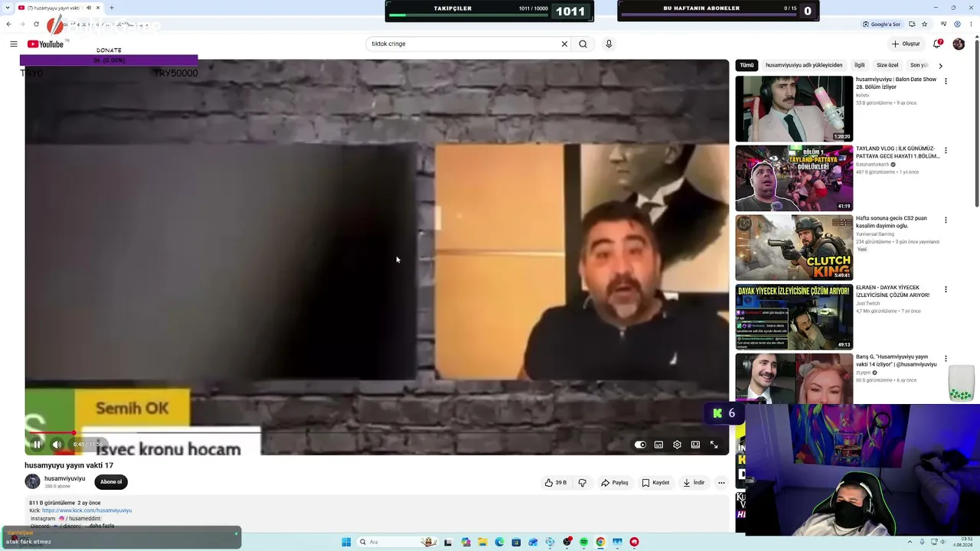Image resolution: width=980 pixels, height=551 pixels.
Task: Expand the description with daha fazla
Action: pyautogui.click(x=102, y=526)
